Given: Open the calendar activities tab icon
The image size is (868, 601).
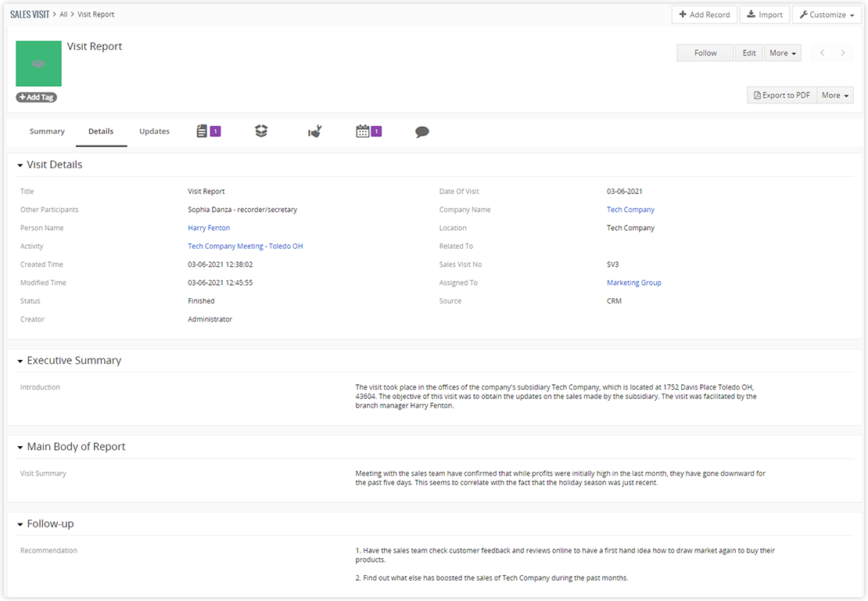Looking at the screenshot, I should click(x=363, y=131).
